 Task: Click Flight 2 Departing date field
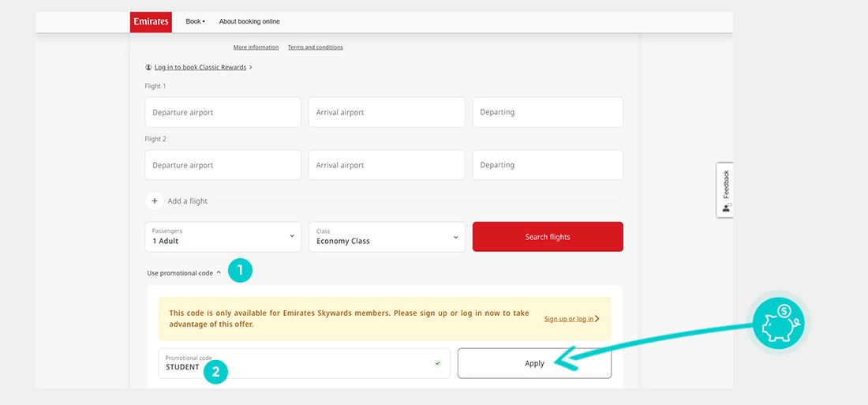pyautogui.click(x=548, y=165)
